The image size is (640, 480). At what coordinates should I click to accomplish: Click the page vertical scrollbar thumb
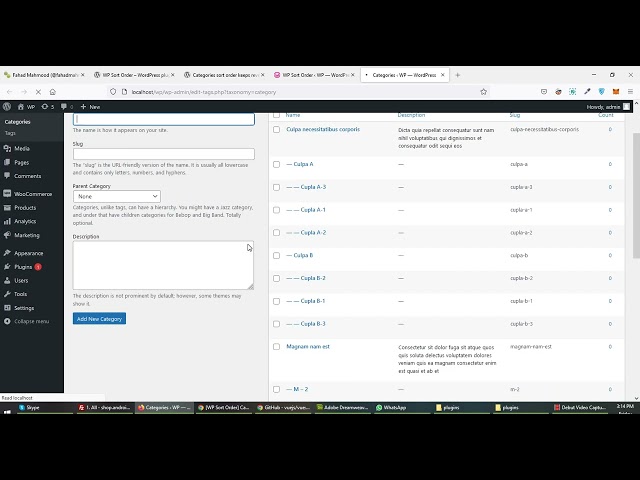[636, 195]
